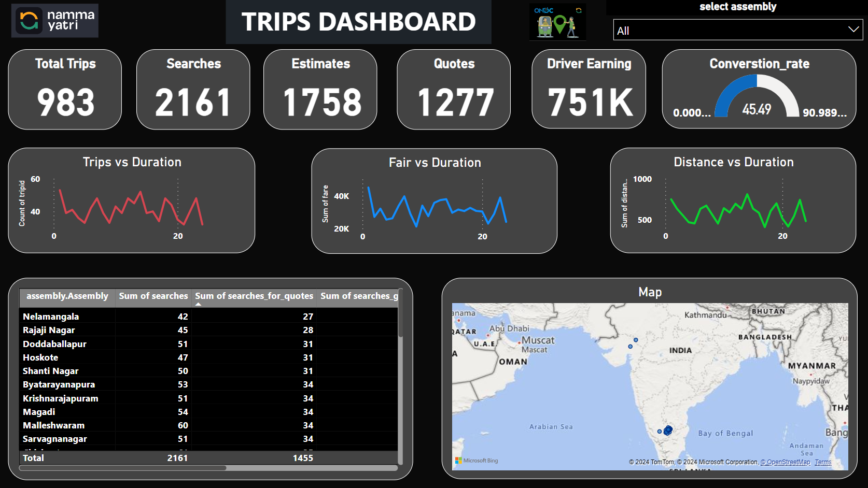This screenshot has width=868, height=488.
Task: Click the ONDC auto-rickshaw image icon
Action: pyautogui.click(x=557, y=22)
